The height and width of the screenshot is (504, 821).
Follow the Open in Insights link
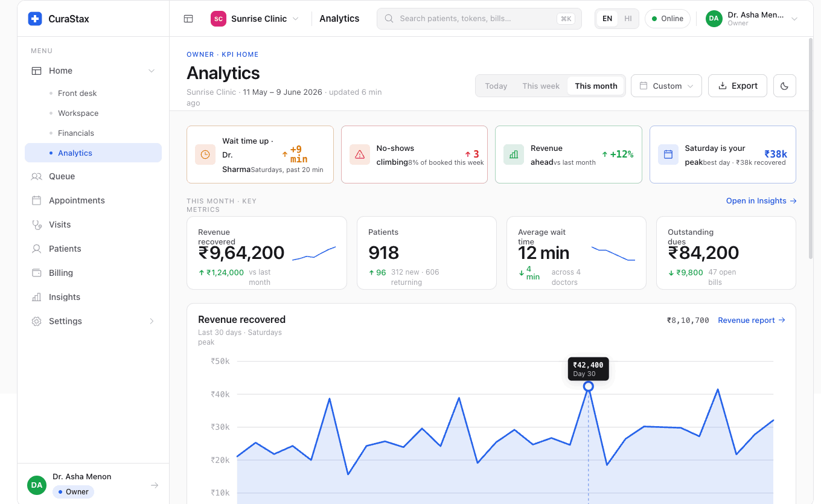click(761, 200)
